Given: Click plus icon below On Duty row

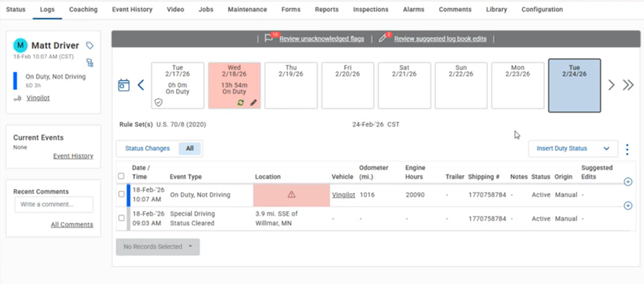Looking at the screenshot, I should coord(628,205).
